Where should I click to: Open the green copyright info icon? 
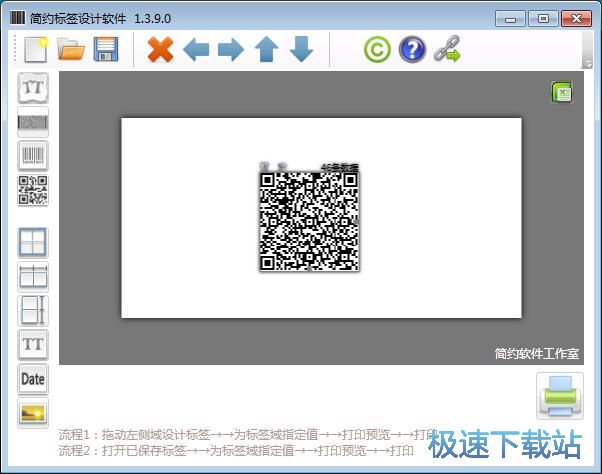pos(377,48)
